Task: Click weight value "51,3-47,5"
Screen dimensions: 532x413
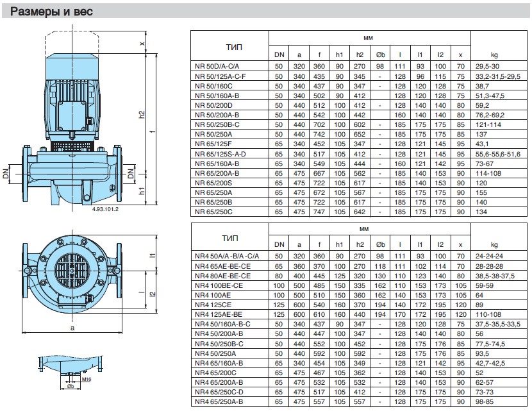Action: [x=490, y=96]
